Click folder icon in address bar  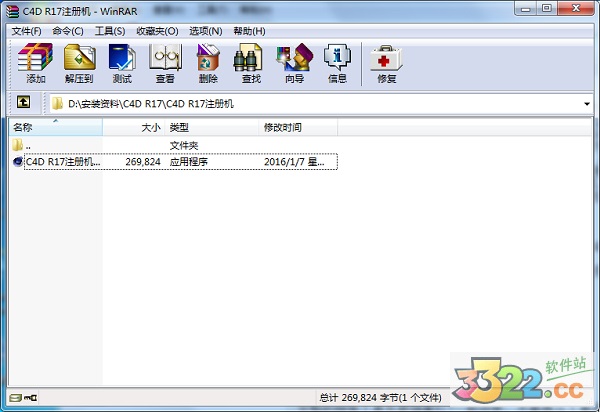[58, 103]
